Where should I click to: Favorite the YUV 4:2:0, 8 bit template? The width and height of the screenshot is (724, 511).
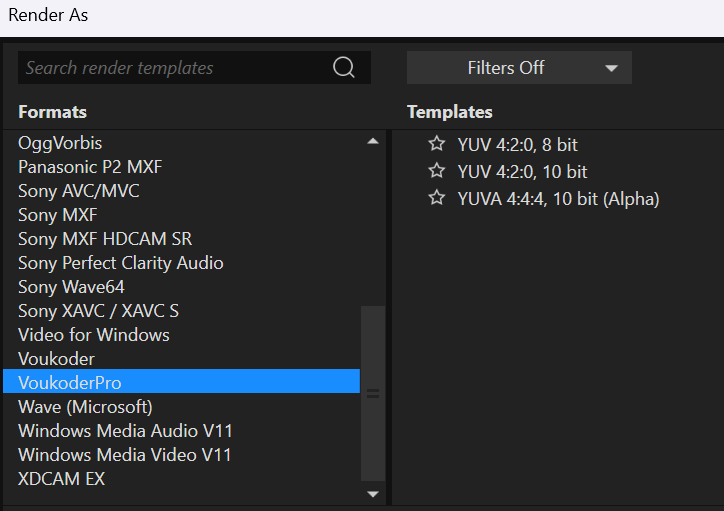(x=436, y=144)
